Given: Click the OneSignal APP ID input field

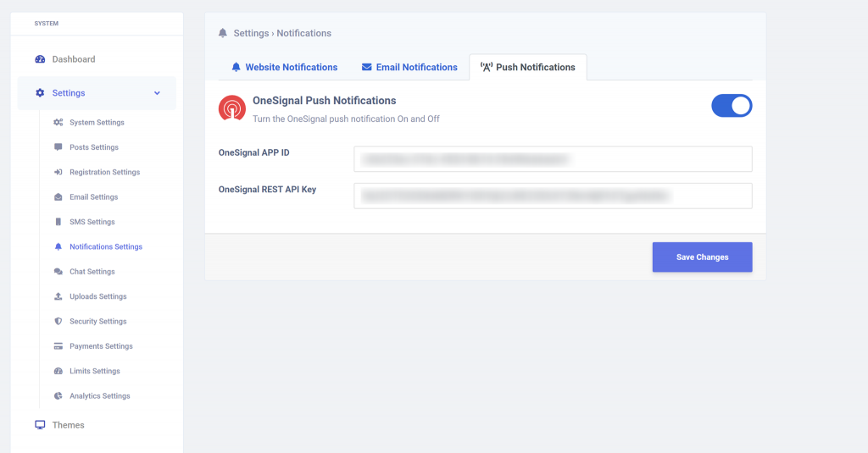Looking at the screenshot, I should point(553,159).
